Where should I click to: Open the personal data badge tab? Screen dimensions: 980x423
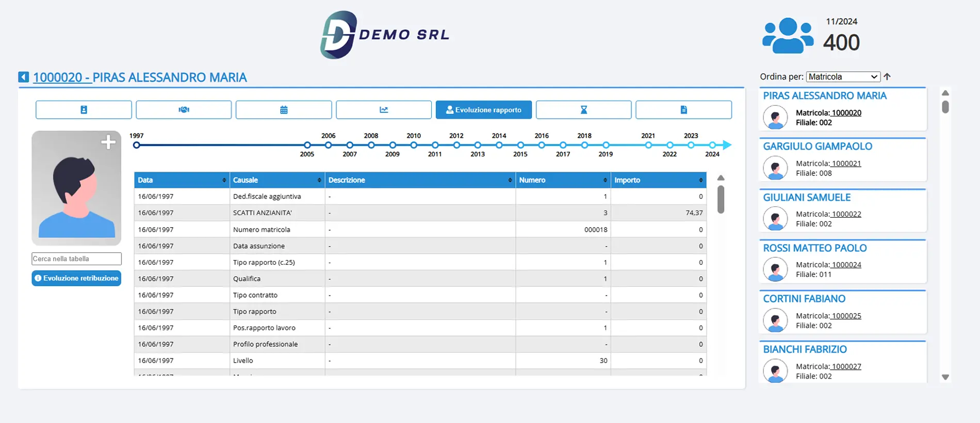pos(84,110)
